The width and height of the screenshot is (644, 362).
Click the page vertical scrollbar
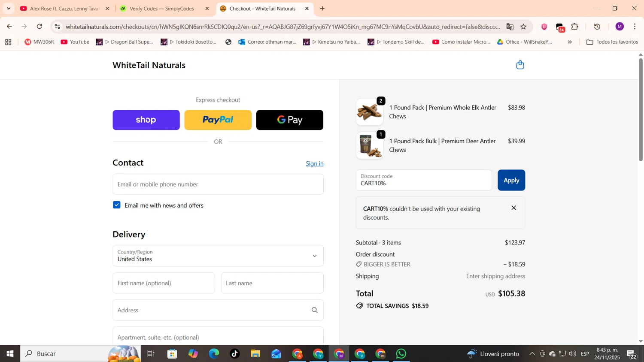coord(641,110)
